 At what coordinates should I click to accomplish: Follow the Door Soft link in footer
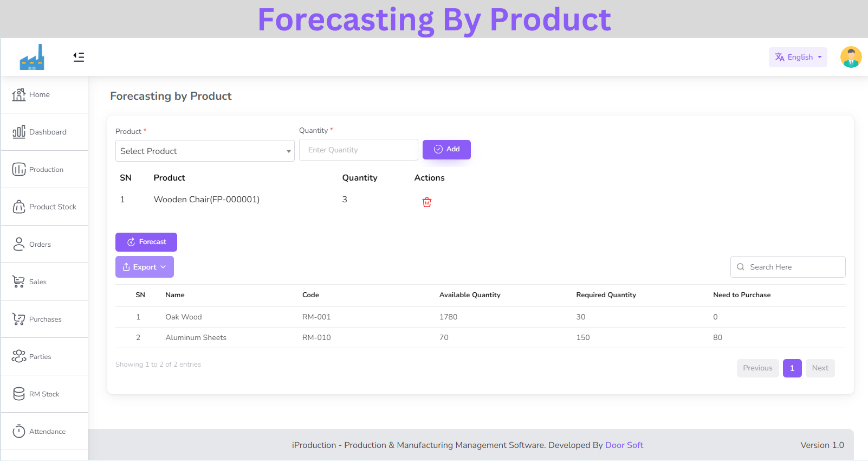624,445
